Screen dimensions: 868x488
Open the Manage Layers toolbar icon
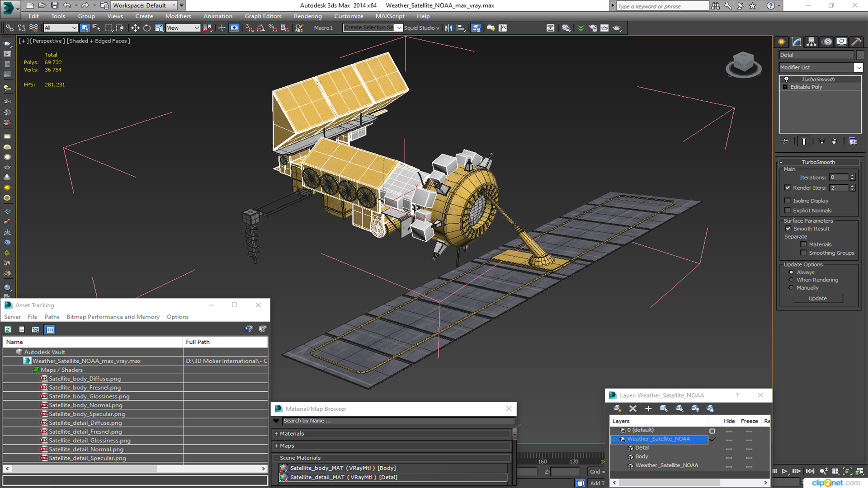click(x=476, y=28)
